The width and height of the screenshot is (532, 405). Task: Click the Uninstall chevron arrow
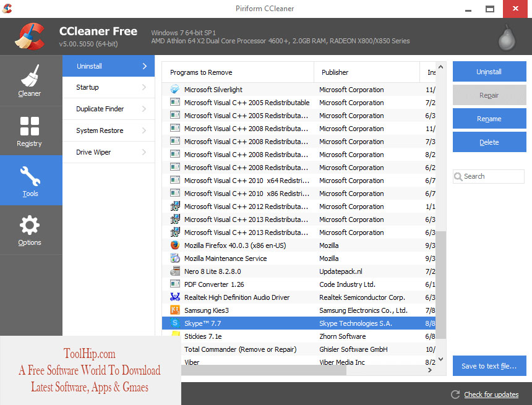[x=145, y=66]
